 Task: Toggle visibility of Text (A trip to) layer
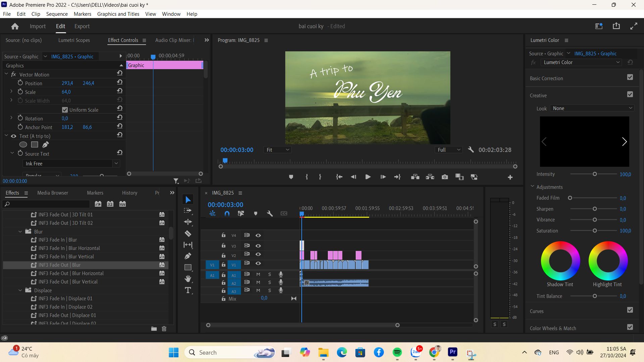click(x=13, y=136)
